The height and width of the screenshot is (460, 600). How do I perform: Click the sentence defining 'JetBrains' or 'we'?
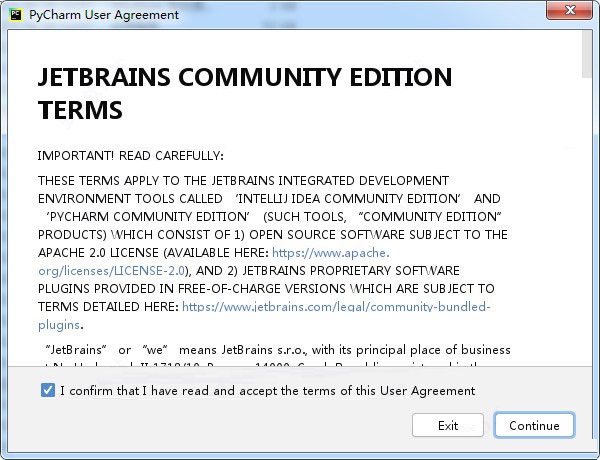278,350
